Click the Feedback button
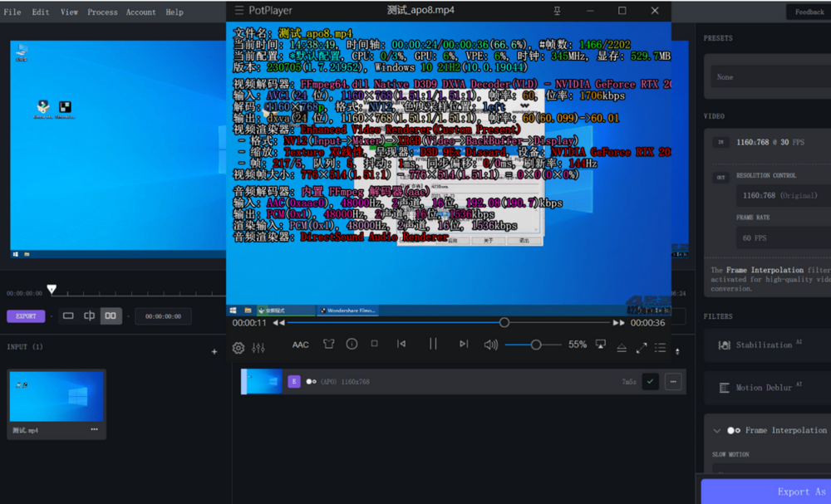The image size is (831, 504). (x=809, y=12)
